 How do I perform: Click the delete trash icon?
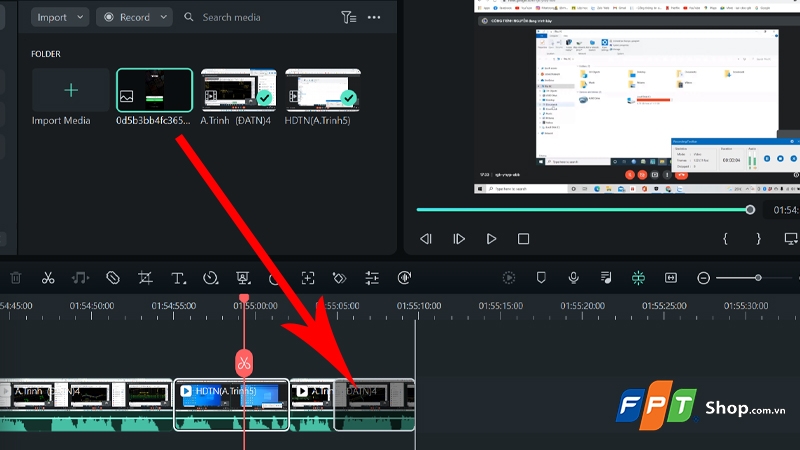pyautogui.click(x=16, y=278)
